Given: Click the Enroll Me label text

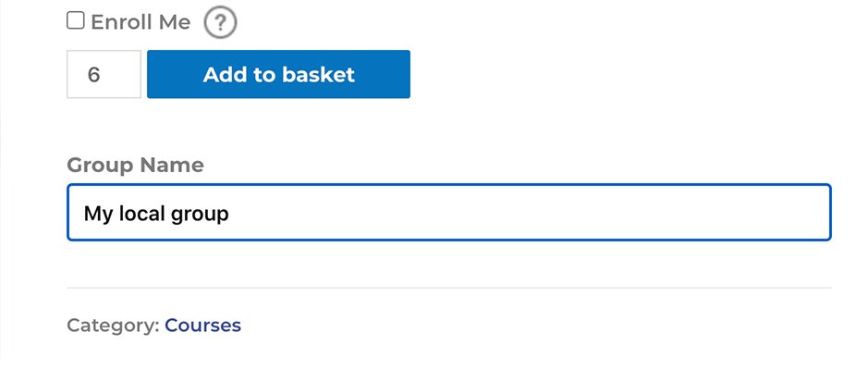Looking at the screenshot, I should pyautogui.click(x=141, y=23).
